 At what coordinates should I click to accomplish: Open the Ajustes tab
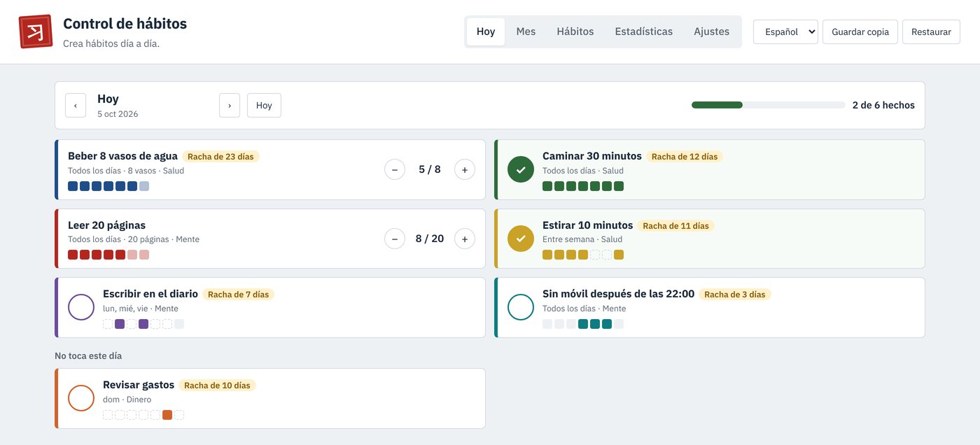711,31
